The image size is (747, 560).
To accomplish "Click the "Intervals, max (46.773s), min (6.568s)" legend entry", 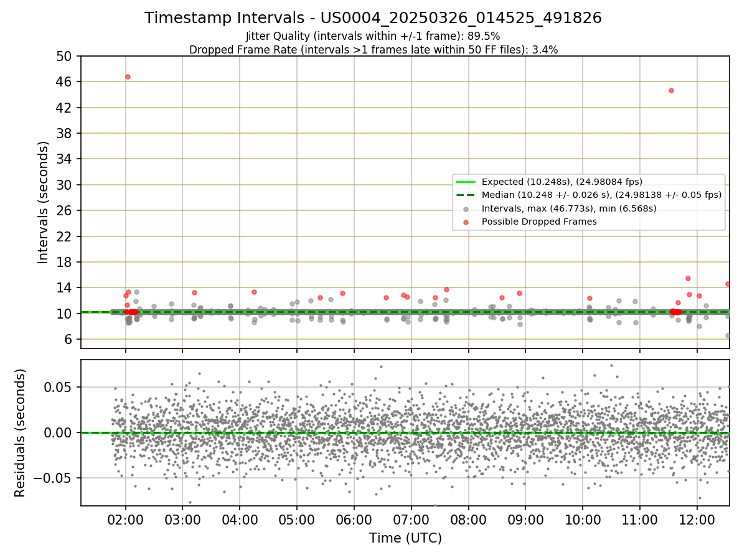I will point(569,208).
